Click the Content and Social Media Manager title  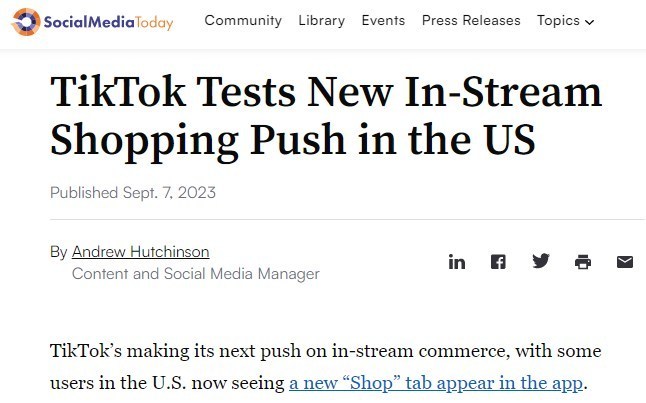196,274
